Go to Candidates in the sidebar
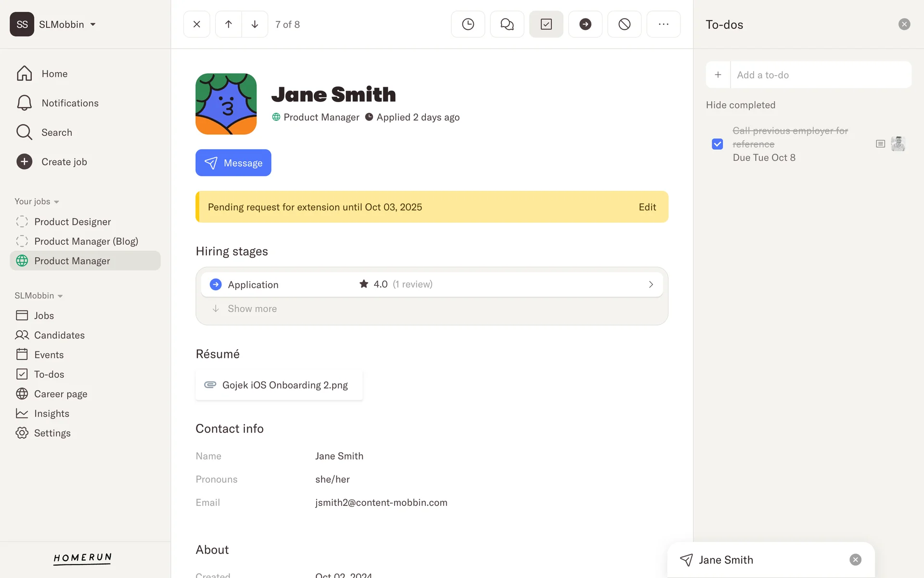924x578 pixels. point(59,335)
